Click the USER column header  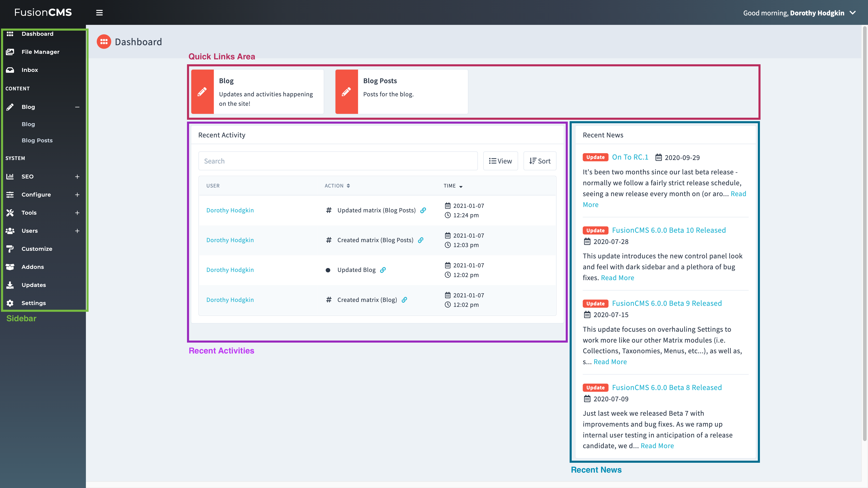point(213,186)
